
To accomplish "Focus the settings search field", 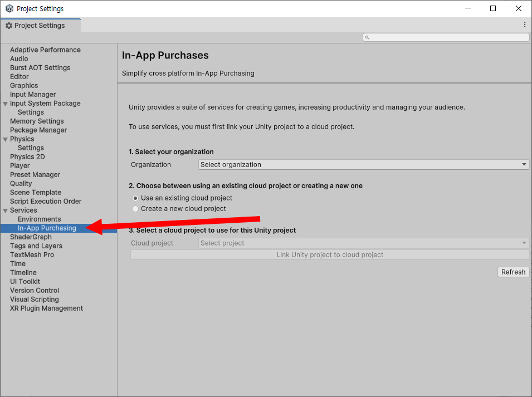I will click(x=446, y=37).
